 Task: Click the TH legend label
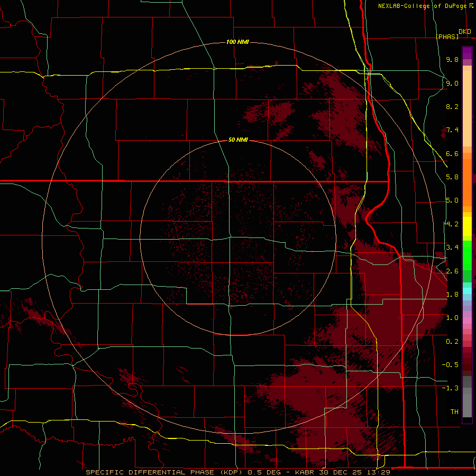454,411
